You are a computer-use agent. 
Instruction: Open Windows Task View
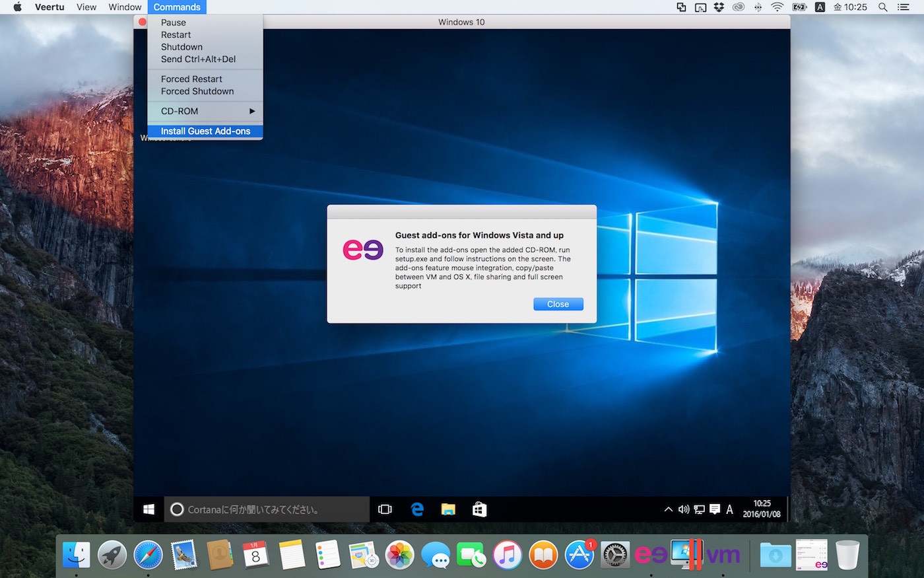click(x=385, y=509)
